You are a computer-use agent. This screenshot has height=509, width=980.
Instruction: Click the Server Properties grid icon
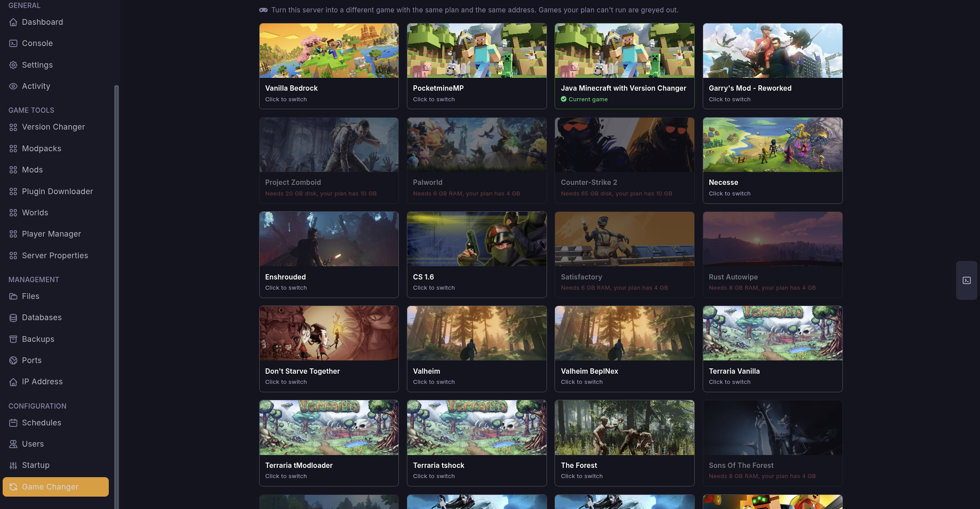point(13,256)
